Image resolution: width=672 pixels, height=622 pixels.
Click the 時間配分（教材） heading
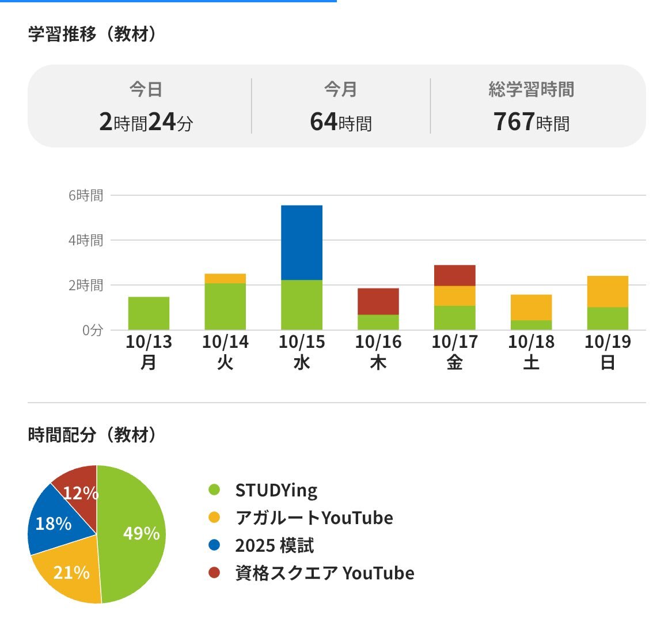click(92, 435)
